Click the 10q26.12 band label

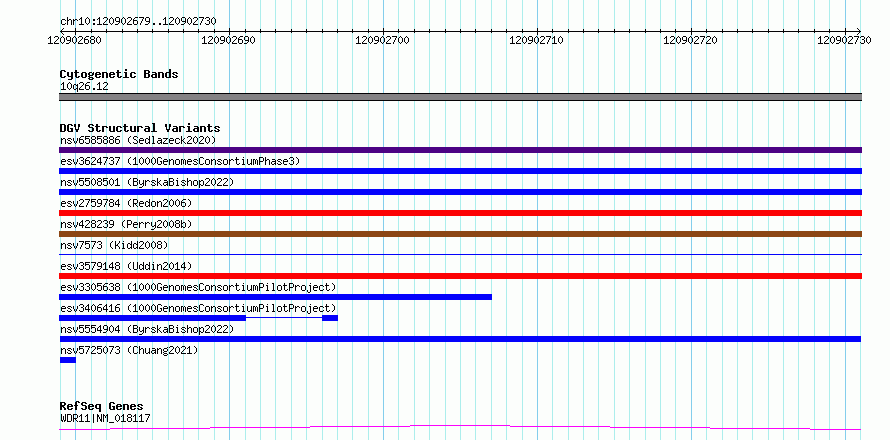84,87
